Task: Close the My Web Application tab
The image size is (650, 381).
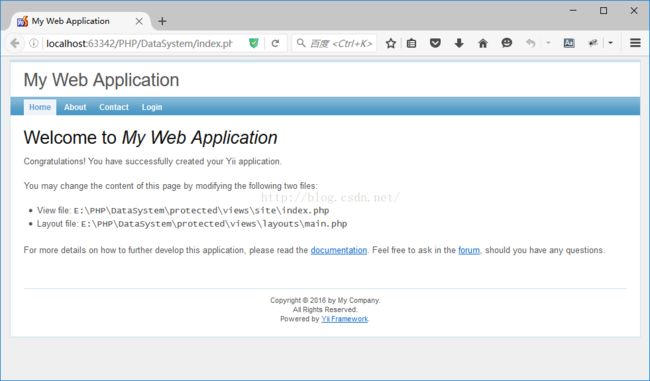Action: pos(139,21)
